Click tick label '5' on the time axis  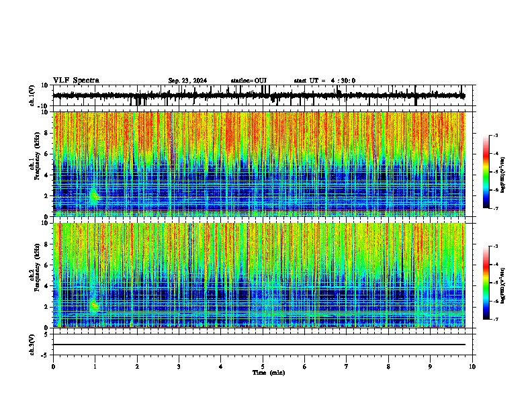(263, 367)
